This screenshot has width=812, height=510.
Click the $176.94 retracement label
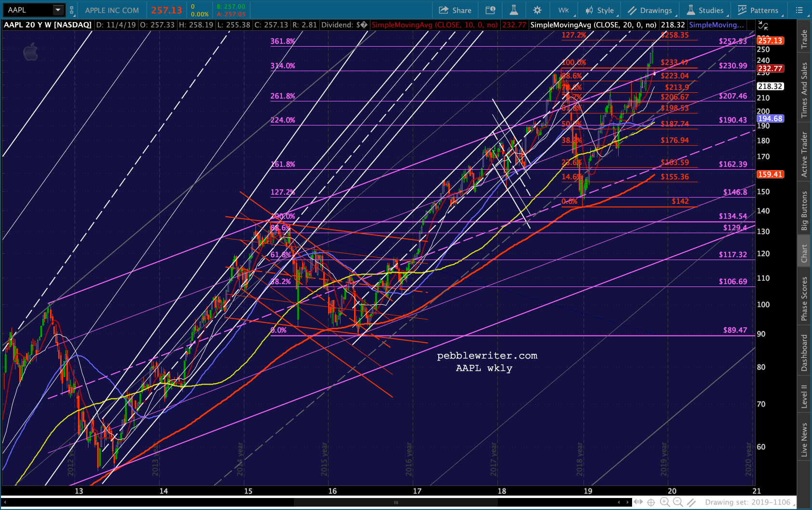click(674, 140)
